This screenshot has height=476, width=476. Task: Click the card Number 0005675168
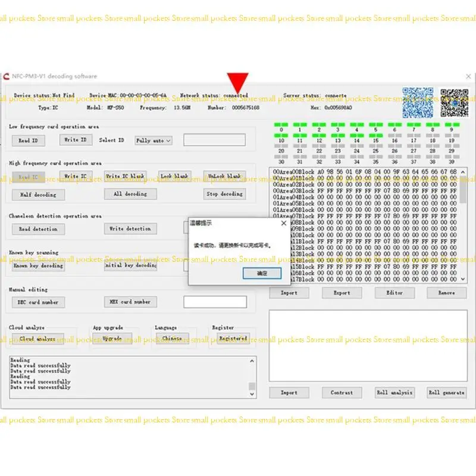pyautogui.click(x=246, y=108)
